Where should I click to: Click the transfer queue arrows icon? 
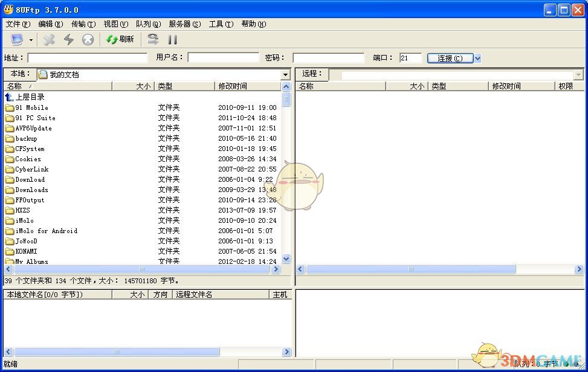[x=153, y=39]
